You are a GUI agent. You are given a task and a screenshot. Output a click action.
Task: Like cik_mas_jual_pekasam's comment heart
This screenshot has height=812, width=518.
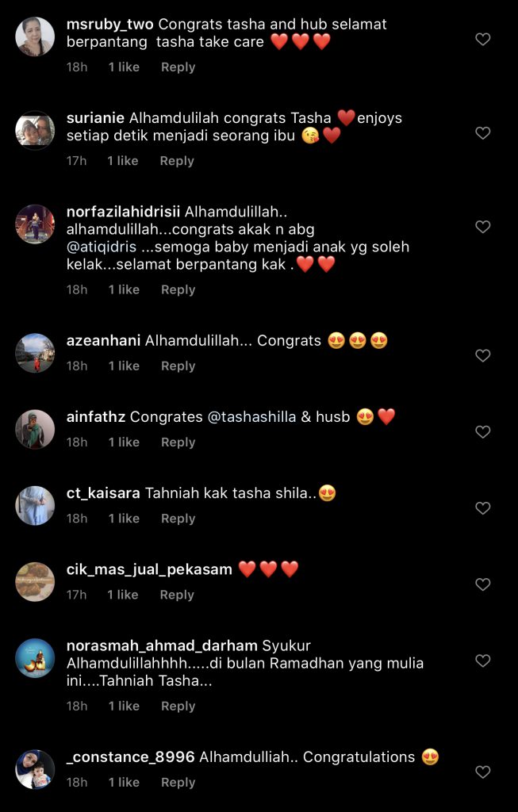pos(483,584)
